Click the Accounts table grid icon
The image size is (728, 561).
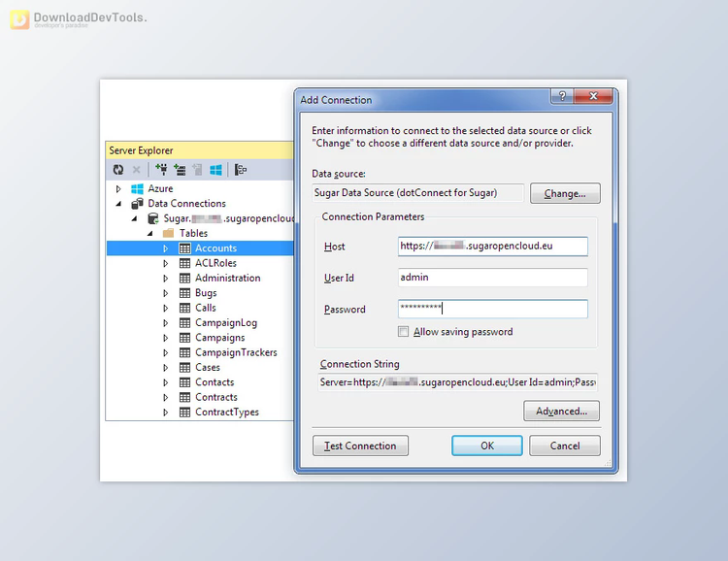184,248
